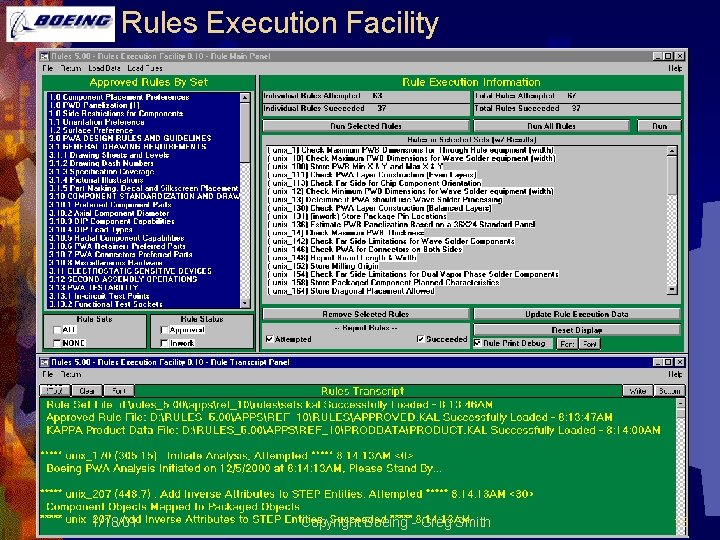Click the Update Rule Execution Data button
Screen dimensions: 720x540
tap(577, 314)
